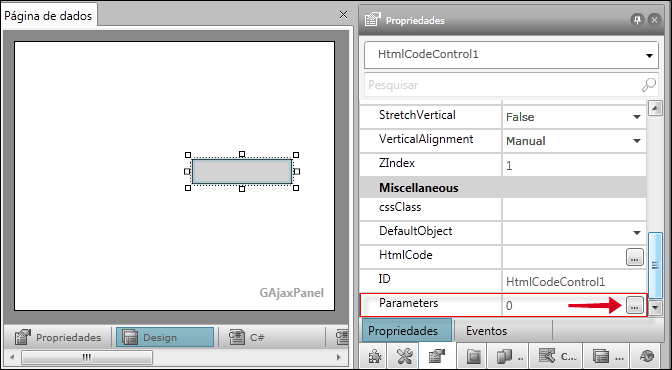Click the search magnifier icon

coord(648,85)
